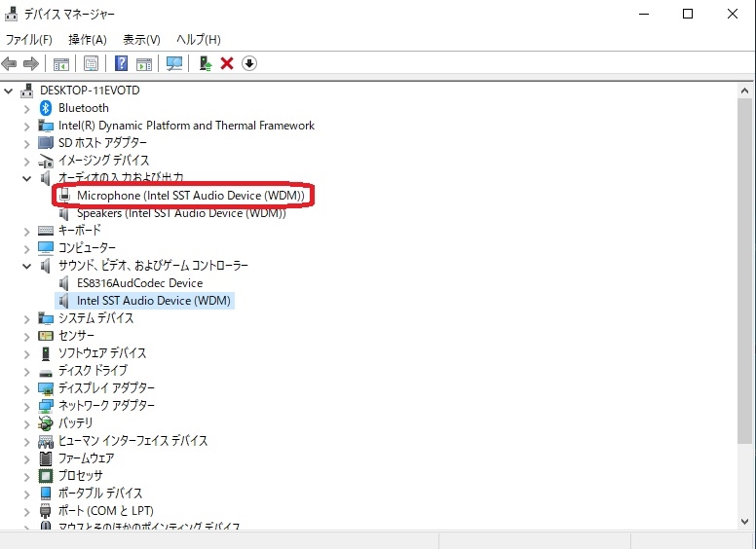Uninstall device with the red X icon
The height and width of the screenshot is (549, 756).
(x=227, y=63)
